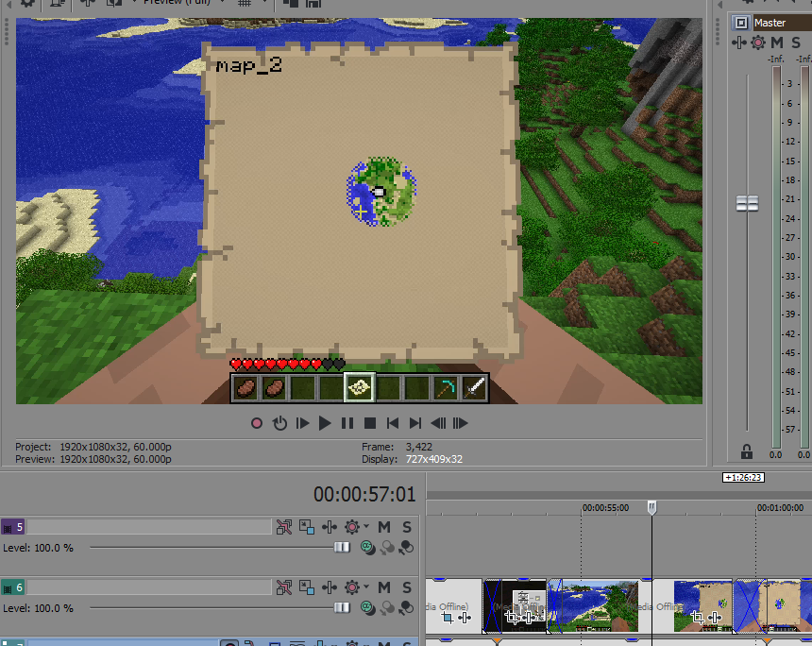Mute video track 5
Viewport: 812px width, 646px height.
coord(383,527)
